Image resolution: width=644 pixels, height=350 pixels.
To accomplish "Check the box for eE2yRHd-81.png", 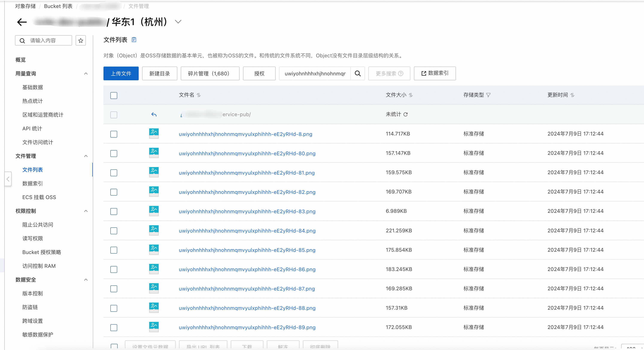I will [x=114, y=173].
